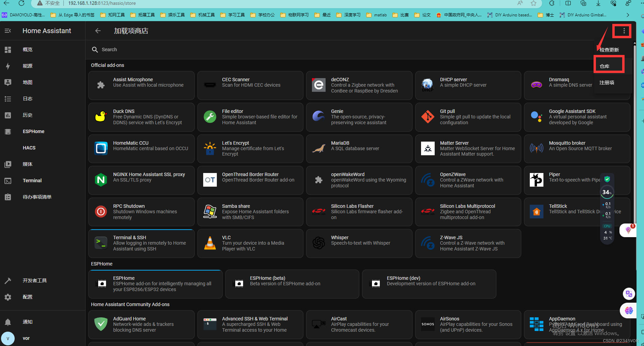The height and width of the screenshot is (346, 644).
Task: Open the 通知 notifications bell icon
Action: click(8, 322)
